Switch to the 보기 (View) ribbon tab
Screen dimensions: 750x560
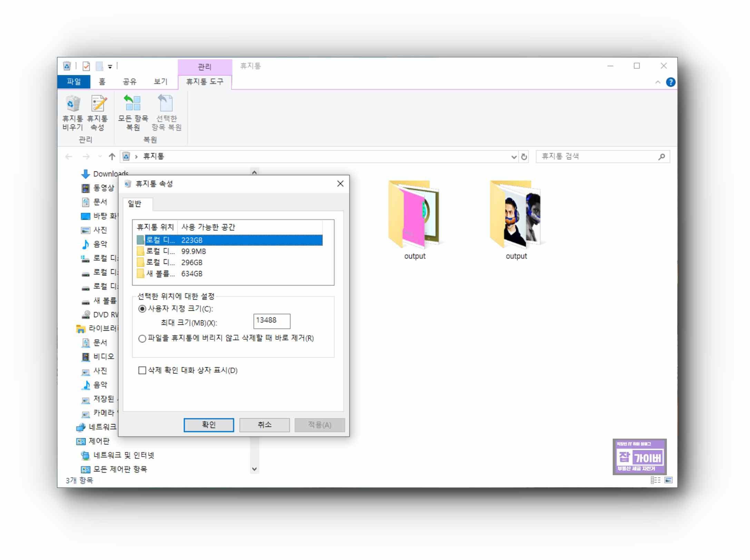[160, 82]
